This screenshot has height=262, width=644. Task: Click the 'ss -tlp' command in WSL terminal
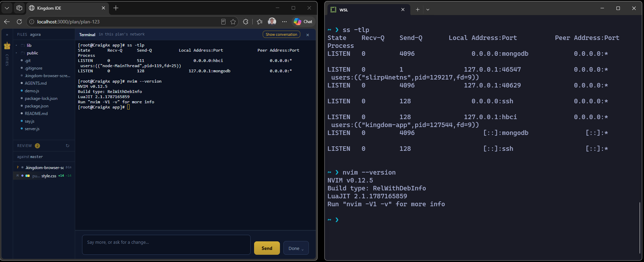[x=356, y=30]
